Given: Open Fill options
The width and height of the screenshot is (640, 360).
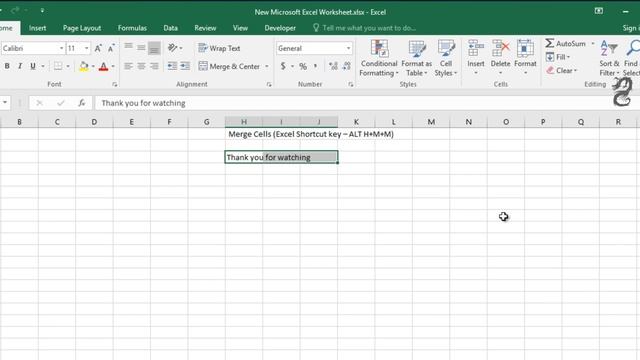Looking at the screenshot, I should click(x=558, y=57).
